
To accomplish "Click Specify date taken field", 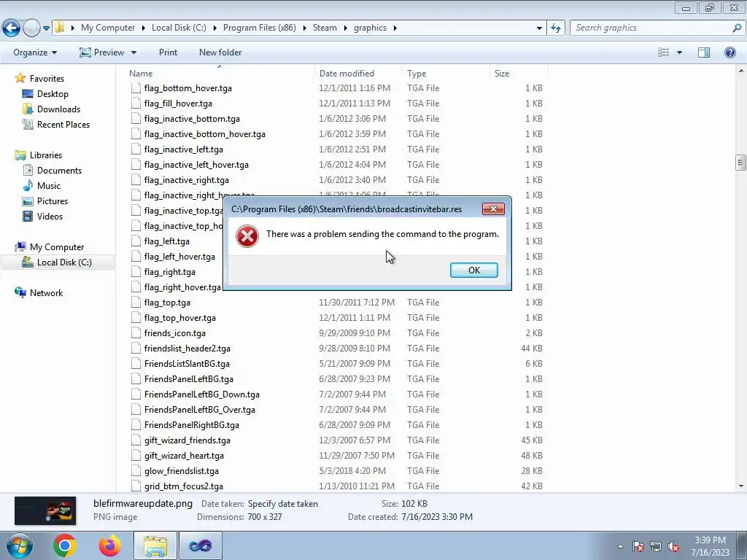I will (x=283, y=504).
